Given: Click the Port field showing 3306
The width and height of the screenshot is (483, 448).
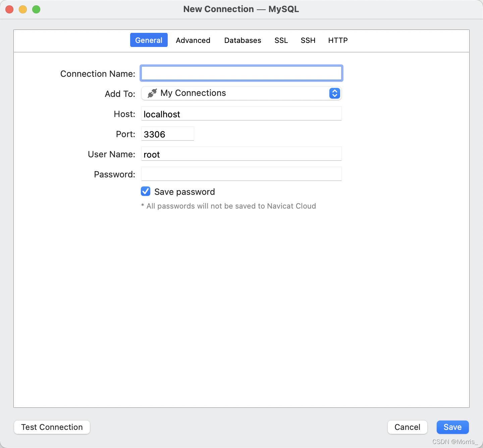Looking at the screenshot, I should pyautogui.click(x=168, y=133).
